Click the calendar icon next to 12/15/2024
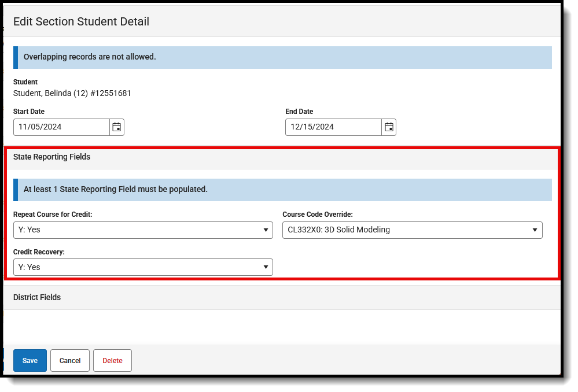 coord(388,127)
